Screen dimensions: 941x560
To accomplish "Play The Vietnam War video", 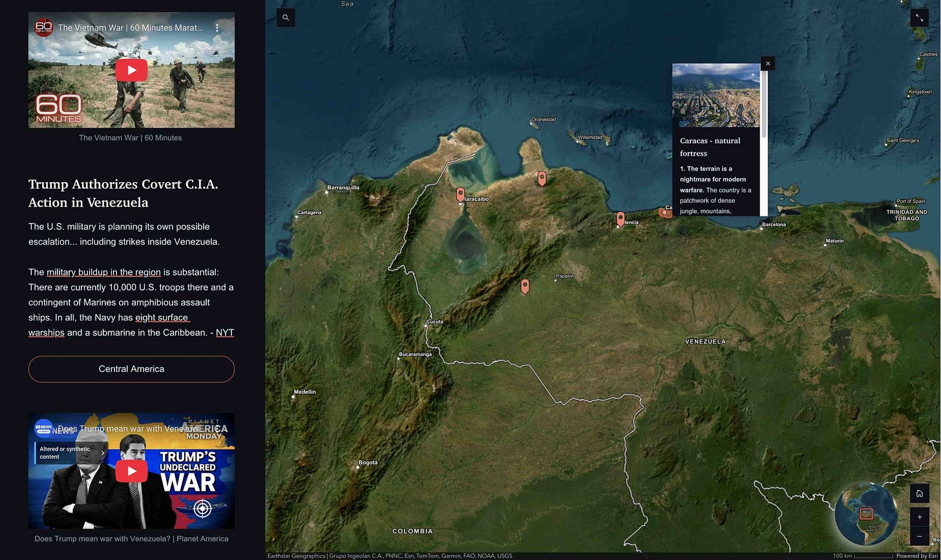I will point(131,70).
